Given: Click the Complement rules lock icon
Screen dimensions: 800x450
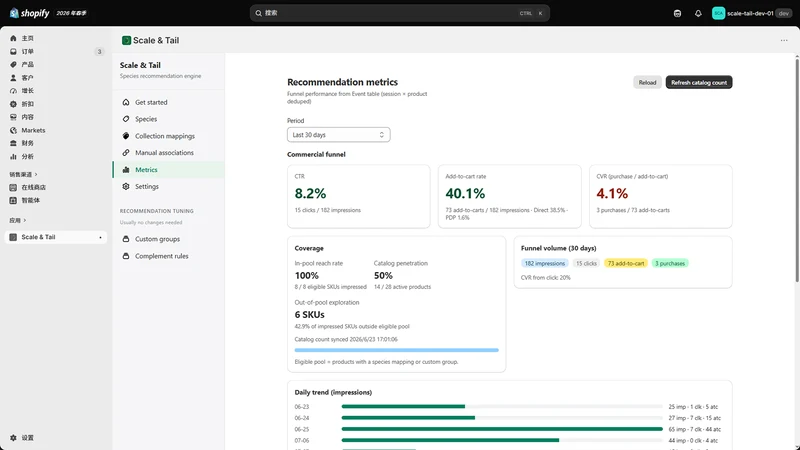Looking at the screenshot, I should click(126, 256).
